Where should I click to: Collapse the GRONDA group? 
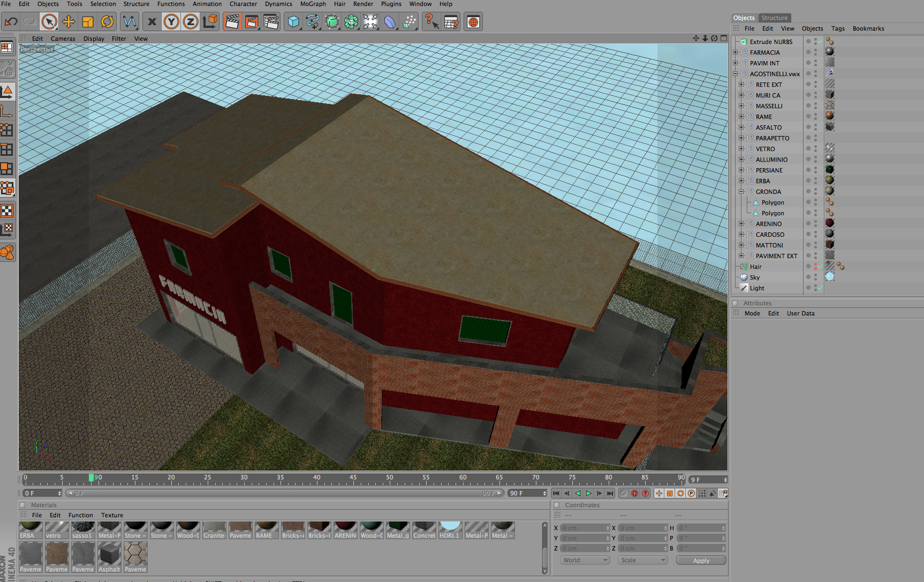tap(741, 192)
